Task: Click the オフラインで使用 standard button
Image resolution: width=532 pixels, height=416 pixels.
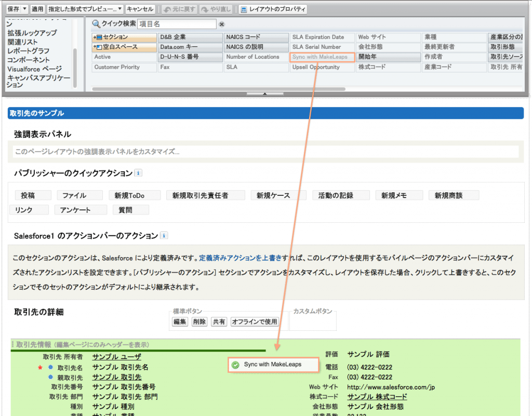Action: tap(255, 321)
